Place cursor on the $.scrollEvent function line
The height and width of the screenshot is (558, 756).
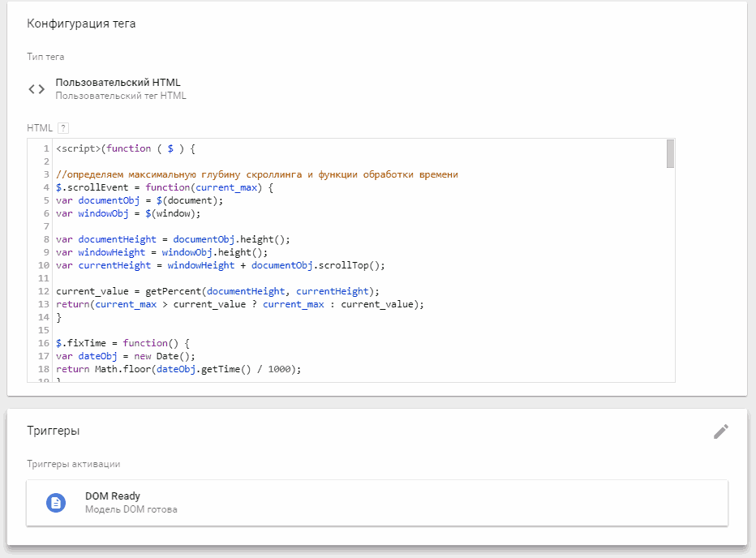tap(165, 187)
